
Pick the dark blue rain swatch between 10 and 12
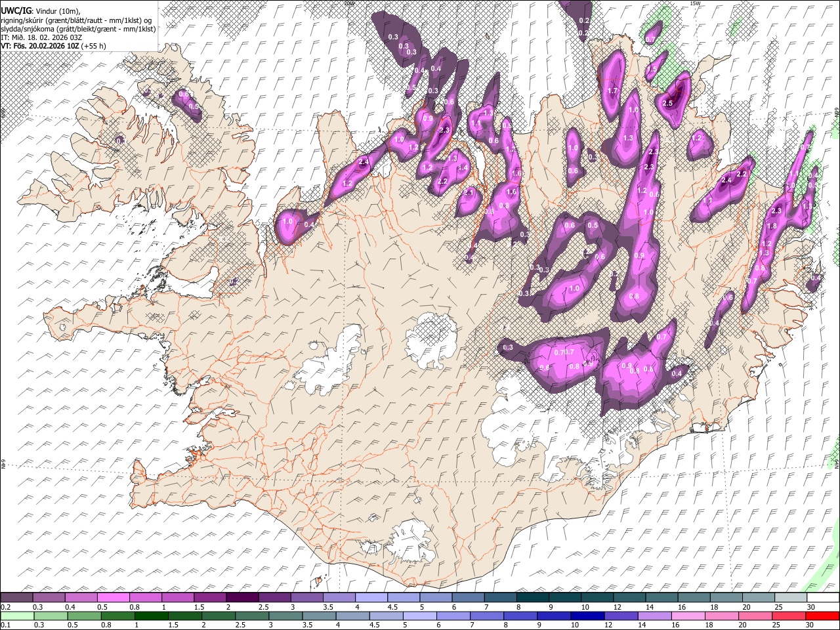pyautogui.click(x=586, y=616)
